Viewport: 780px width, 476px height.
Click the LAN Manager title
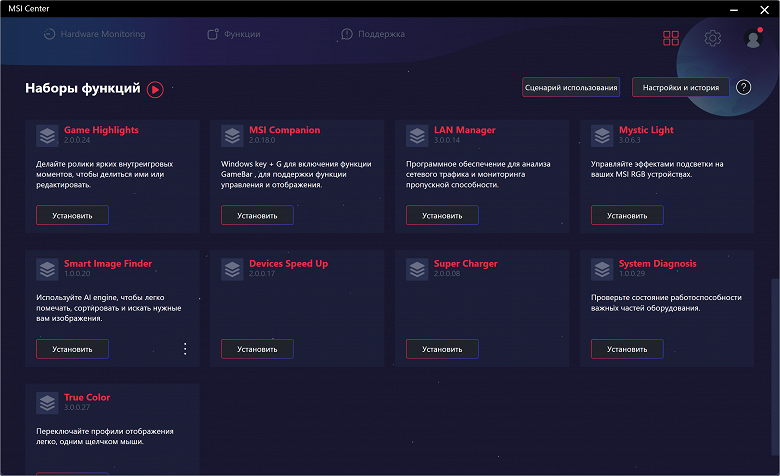pyautogui.click(x=465, y=130)
